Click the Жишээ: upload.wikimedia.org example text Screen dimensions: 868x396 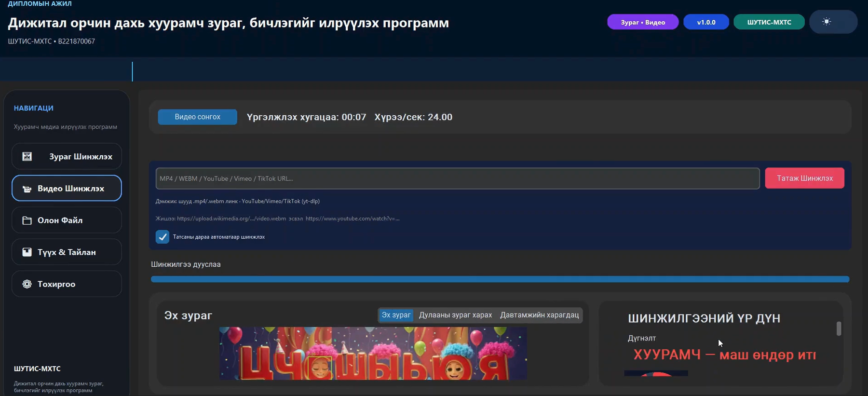click(x=277, y=218)
